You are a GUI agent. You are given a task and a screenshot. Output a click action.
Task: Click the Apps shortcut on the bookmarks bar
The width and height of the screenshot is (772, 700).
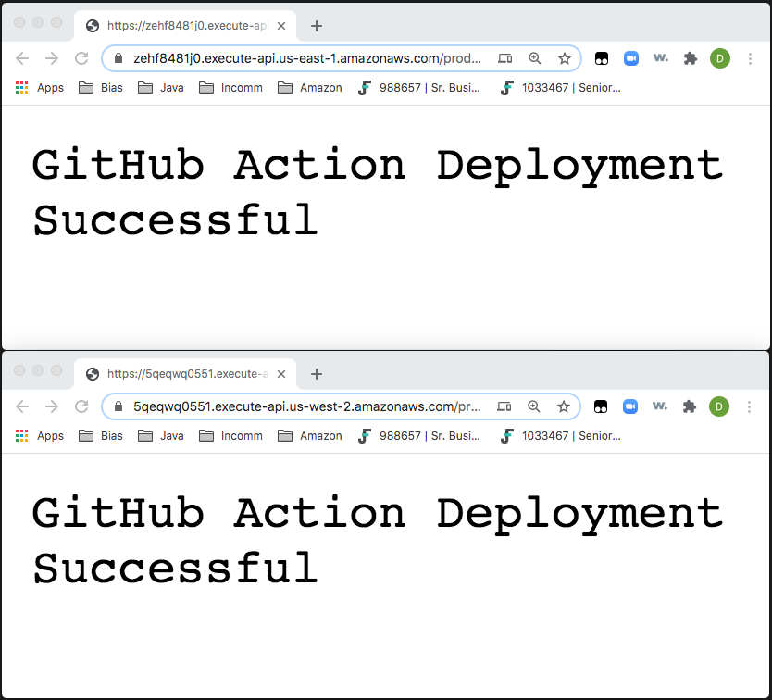coord(41,87)
